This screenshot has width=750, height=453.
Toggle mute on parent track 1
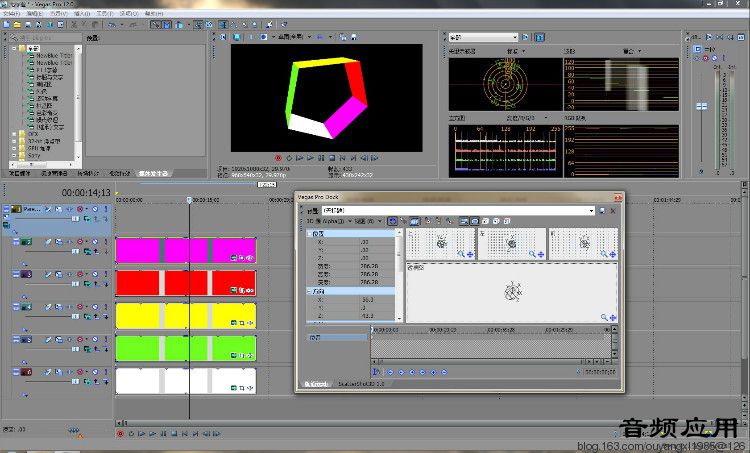tap(95, 209)
